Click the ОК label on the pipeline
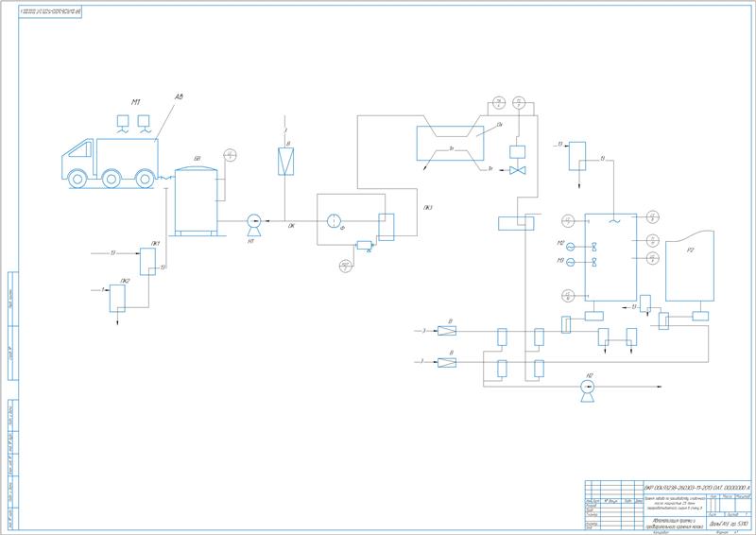 (291, 225)
